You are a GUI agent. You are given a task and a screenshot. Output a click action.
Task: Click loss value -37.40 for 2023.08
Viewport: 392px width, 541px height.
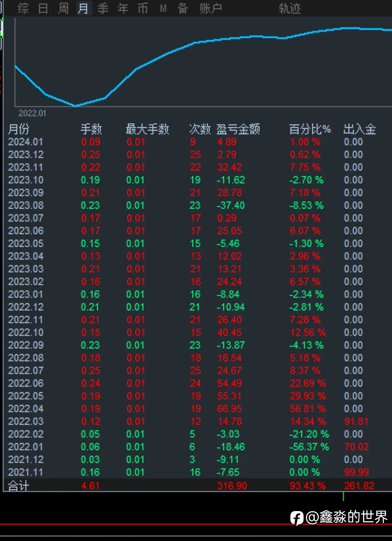click(x=230, y=205)
